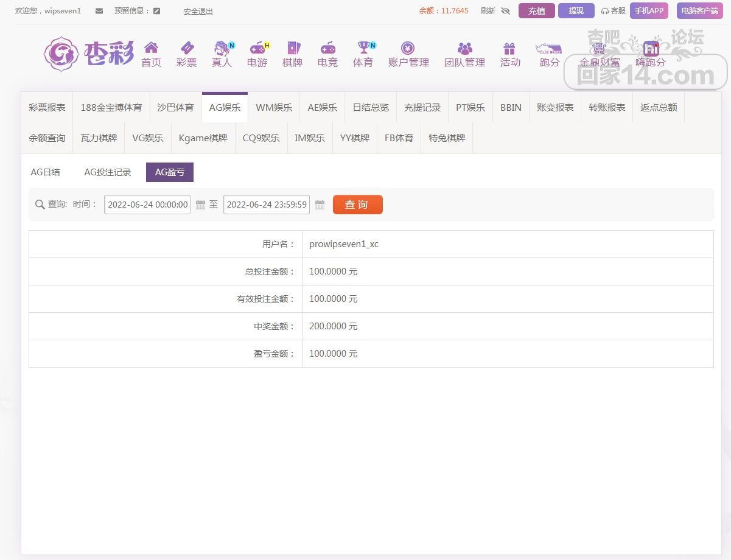The width and height of the screenshot is (731, 560).
Task: Click the start time input field
Action: tap(147, 205)
